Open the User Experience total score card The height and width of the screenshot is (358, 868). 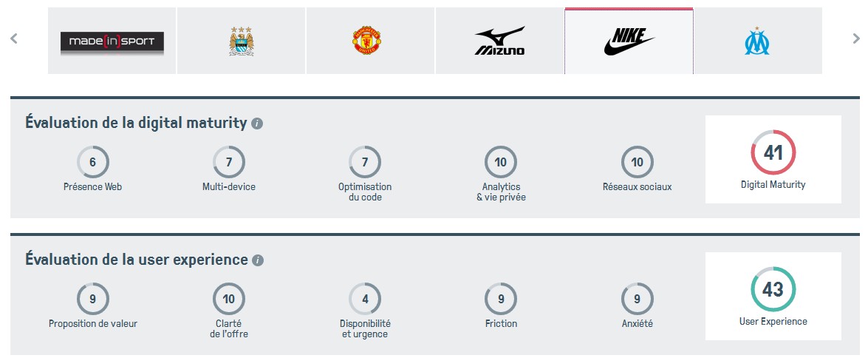pyautogui.click(x=773, y=296)
